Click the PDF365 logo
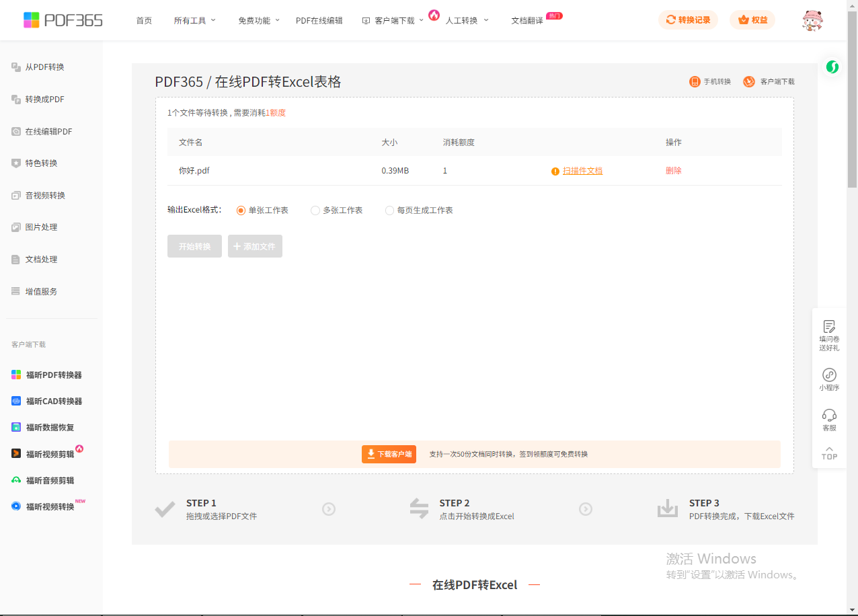858x616 pixels. click(63, 20)
